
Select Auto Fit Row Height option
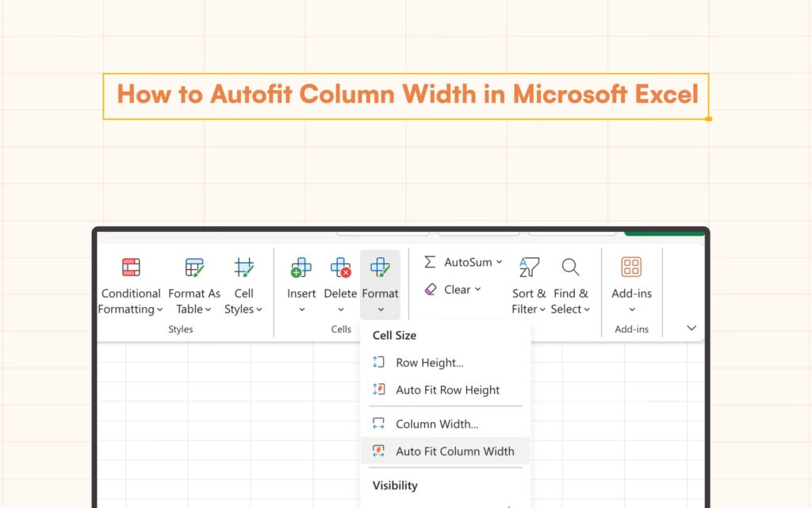click(447, 390)
